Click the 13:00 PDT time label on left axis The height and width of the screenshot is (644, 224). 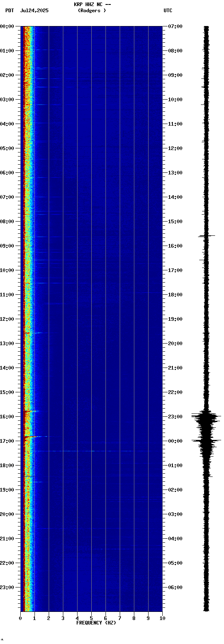(7, 344)
